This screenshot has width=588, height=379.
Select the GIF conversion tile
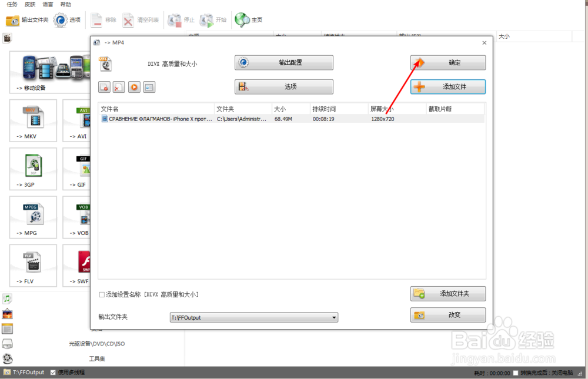coord(76,169)
